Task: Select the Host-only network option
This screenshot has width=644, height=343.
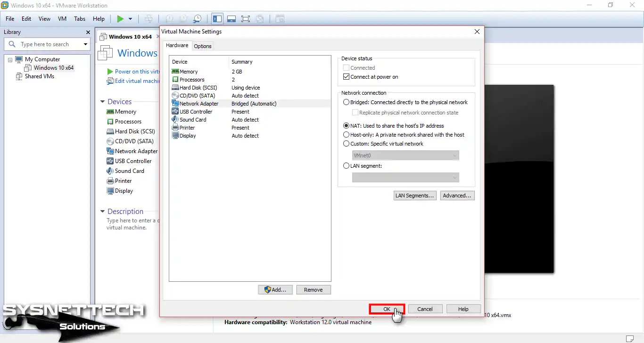Action: pyautogui.click(x=347, y=135)
